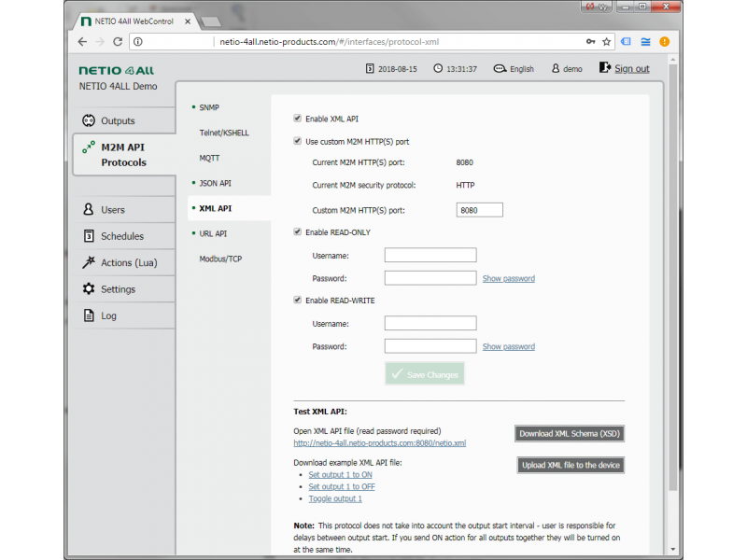747x560 pixels.
Task: Open the Users section
Action: (125, 209)
